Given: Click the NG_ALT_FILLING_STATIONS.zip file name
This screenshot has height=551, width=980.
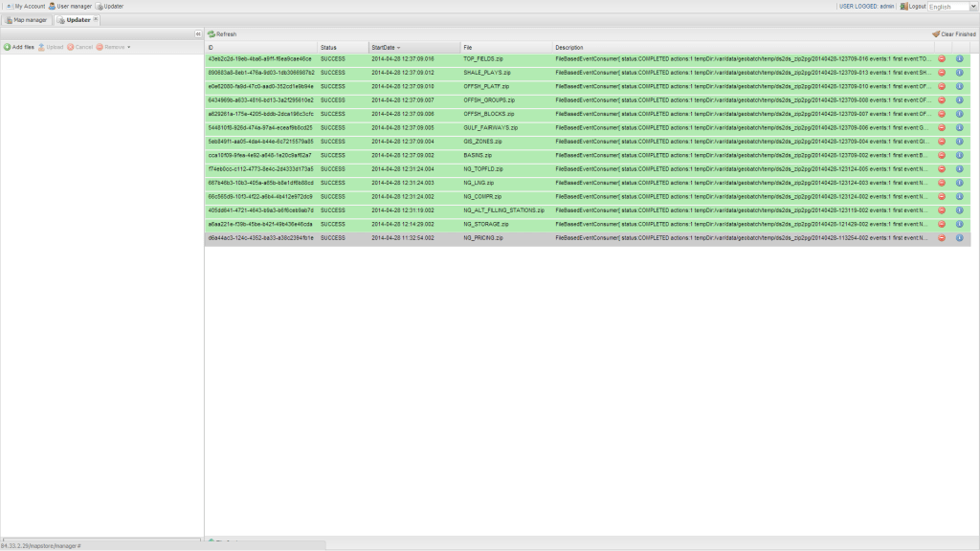Looking at the screenshot, I should [x=503, y=209].
